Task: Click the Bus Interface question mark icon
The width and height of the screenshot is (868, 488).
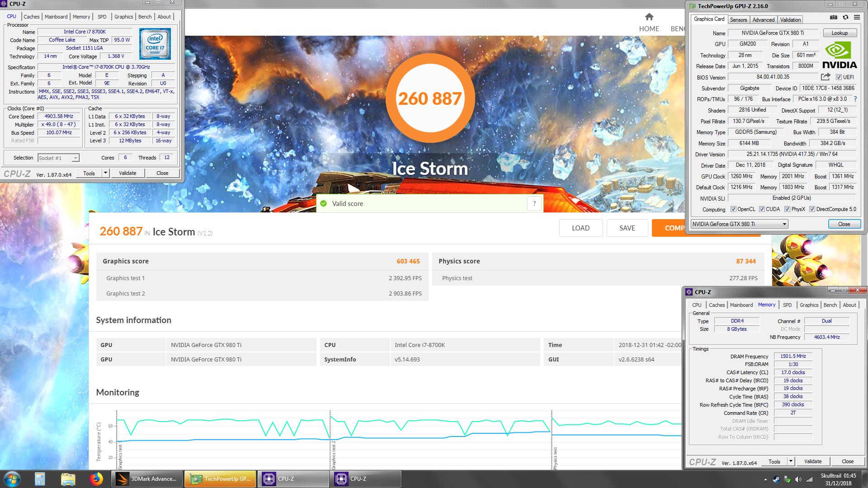Action: pos(855,99)
